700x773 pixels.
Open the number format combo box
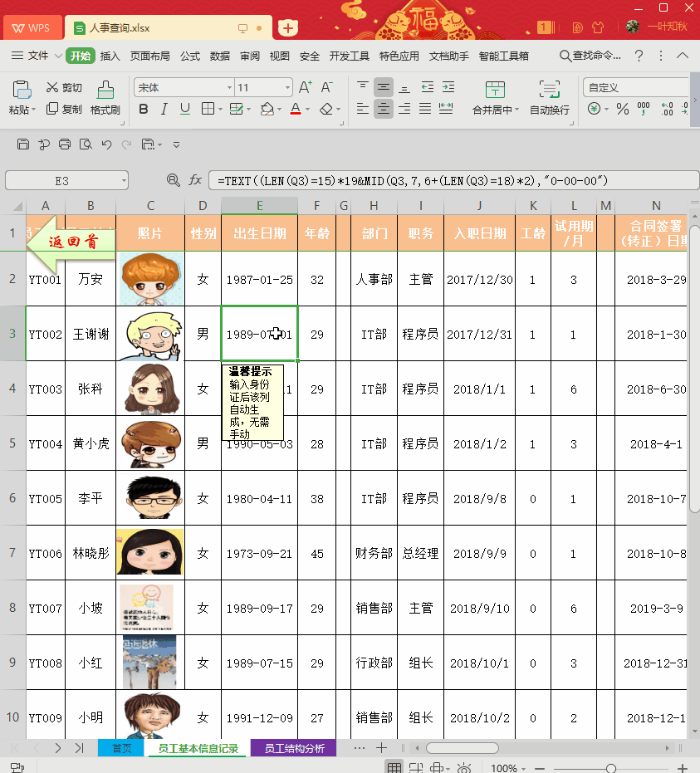point(636,88)
